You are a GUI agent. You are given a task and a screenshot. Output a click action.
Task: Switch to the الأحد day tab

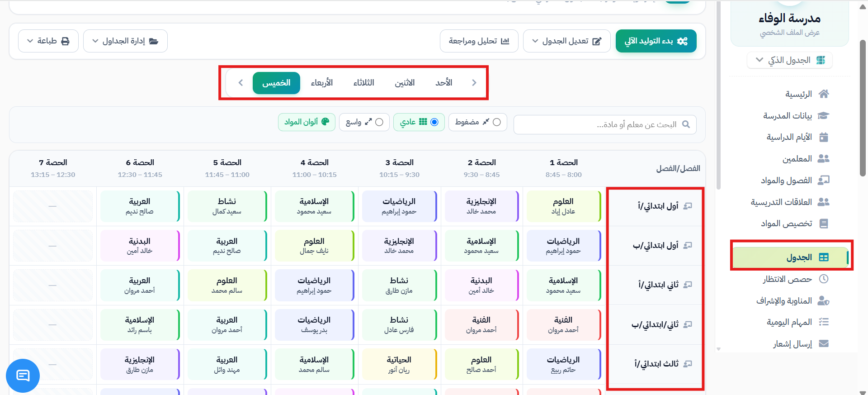click(x=444, y=83)
